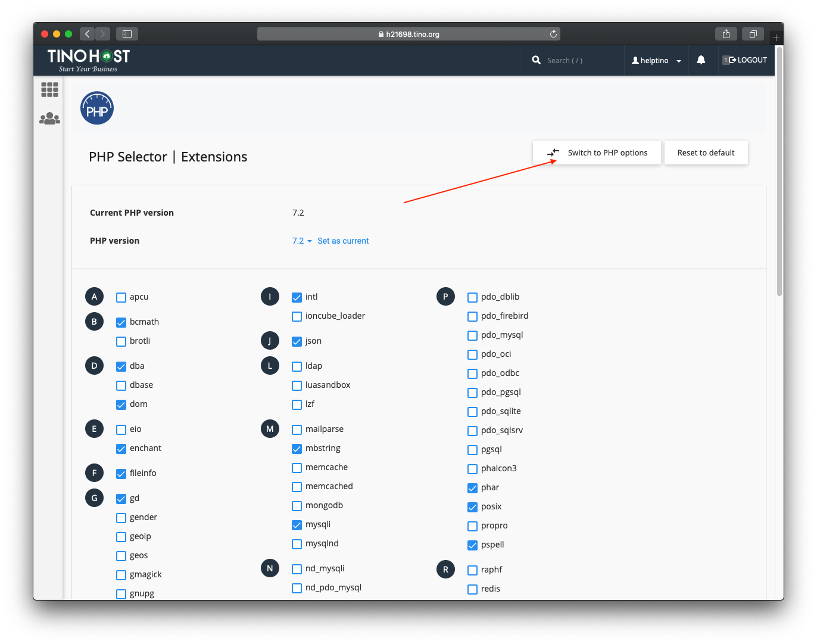The height and width of the screenshot is (644, 817).
Task: Open a new tab with the plus icon
Action: (x=776, y=38)
